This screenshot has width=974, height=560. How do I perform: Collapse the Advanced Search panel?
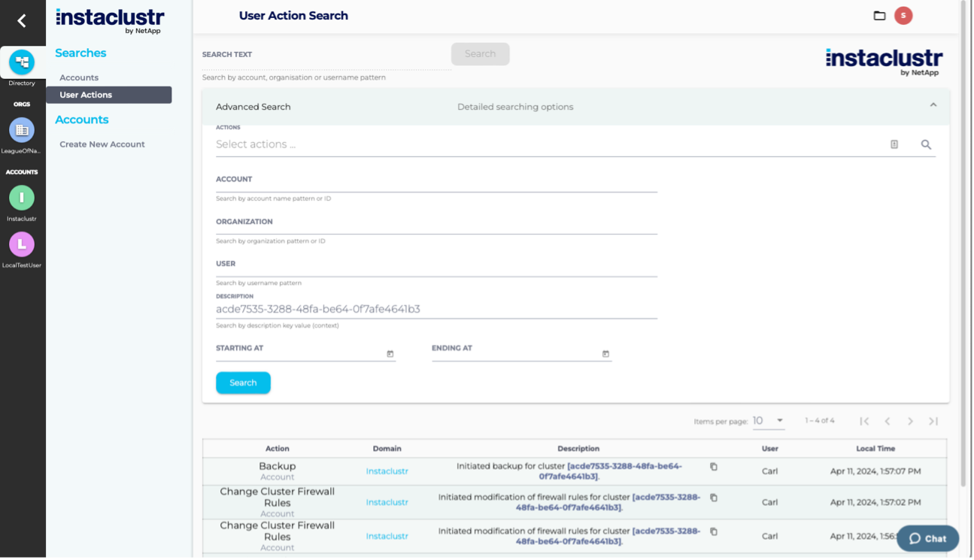pyautogui.click(x=933, y=105)
